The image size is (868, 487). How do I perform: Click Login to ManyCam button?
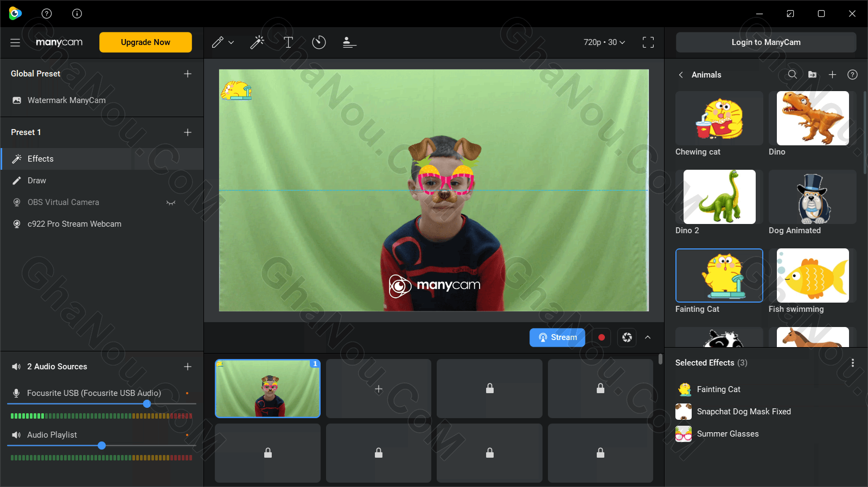tap(766, 42)
